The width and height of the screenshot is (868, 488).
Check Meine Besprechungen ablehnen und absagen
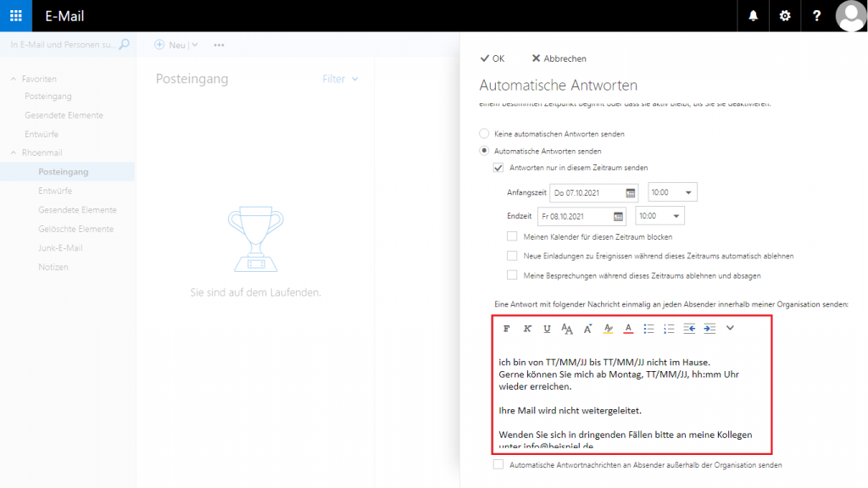coord(512,275)
